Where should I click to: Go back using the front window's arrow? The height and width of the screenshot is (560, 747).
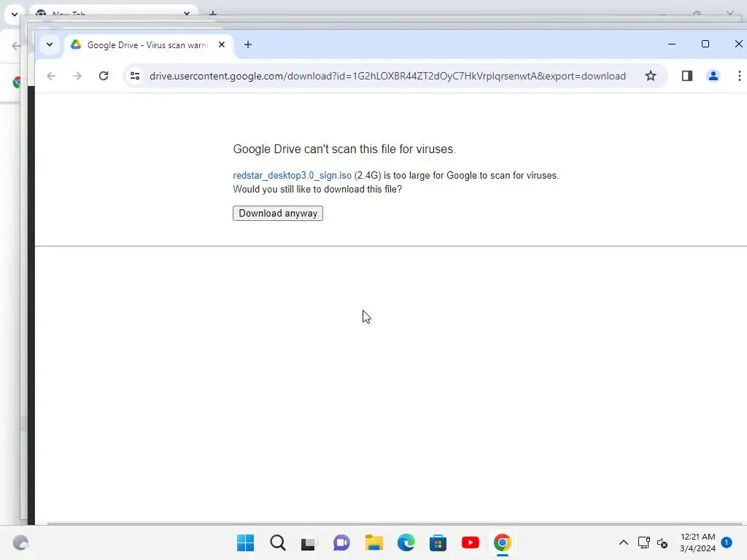51,76
